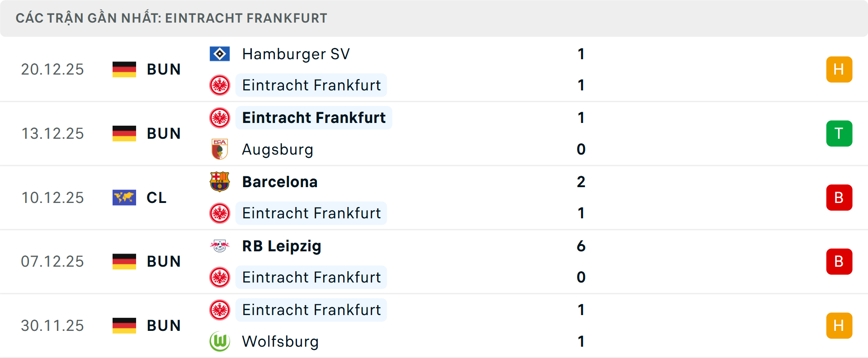The height and width of the screenshot is (358, 868).
Task: Click the Champions League icon
Action: tap(124, 198)
